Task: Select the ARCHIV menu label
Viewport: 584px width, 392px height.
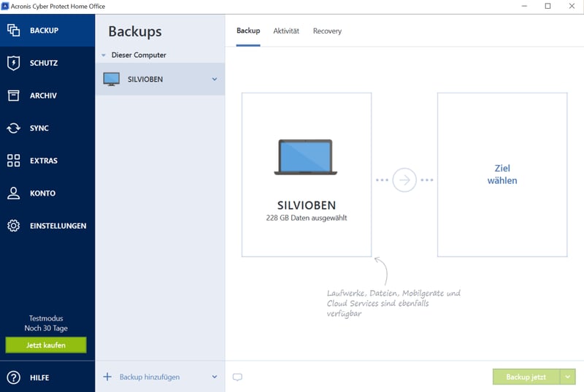Action: coord(43,96)
